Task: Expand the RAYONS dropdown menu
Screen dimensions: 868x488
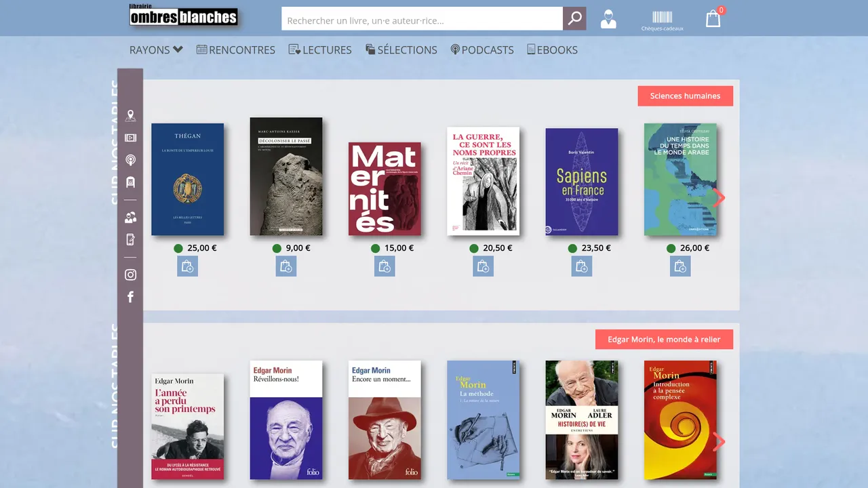Action: [156, 49]
